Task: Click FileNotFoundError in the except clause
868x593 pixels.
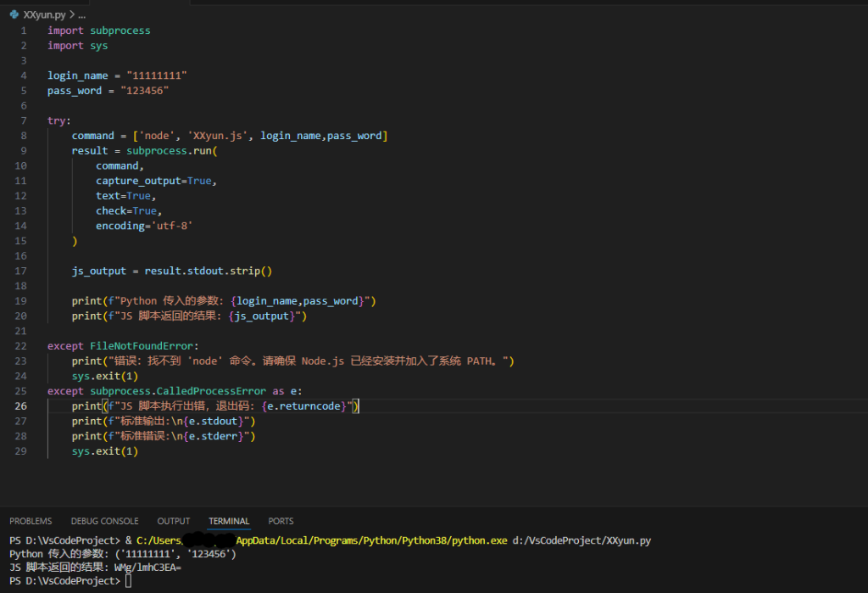Action: click(143, 346)
